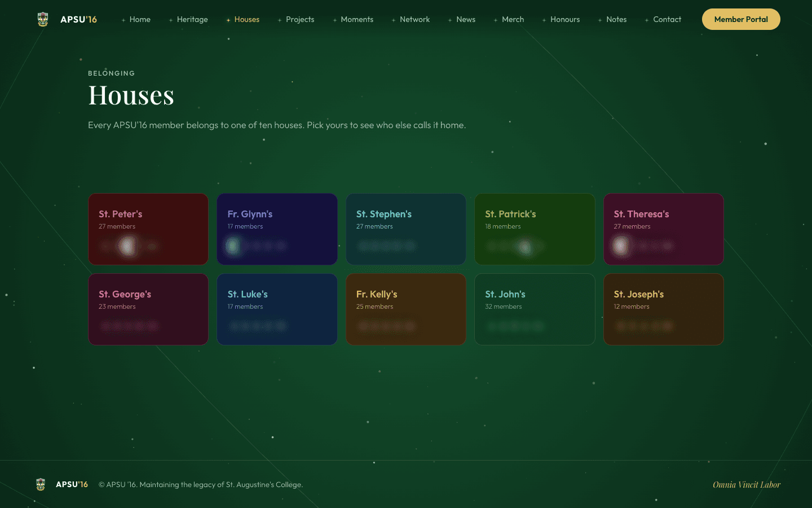Choose the St. Stephen's house card
The image size is (812, 508).
tap(406, 229)
